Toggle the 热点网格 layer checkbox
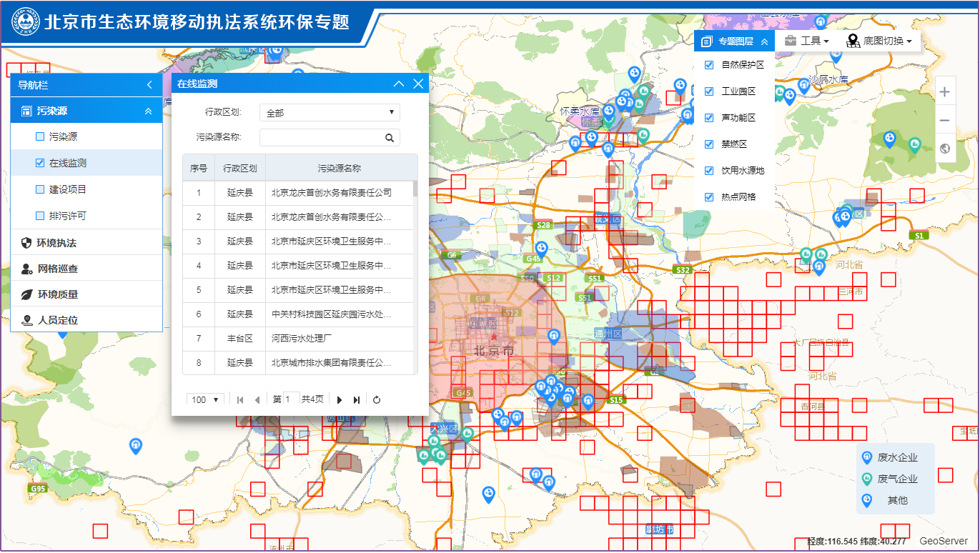 click(709, 197)
